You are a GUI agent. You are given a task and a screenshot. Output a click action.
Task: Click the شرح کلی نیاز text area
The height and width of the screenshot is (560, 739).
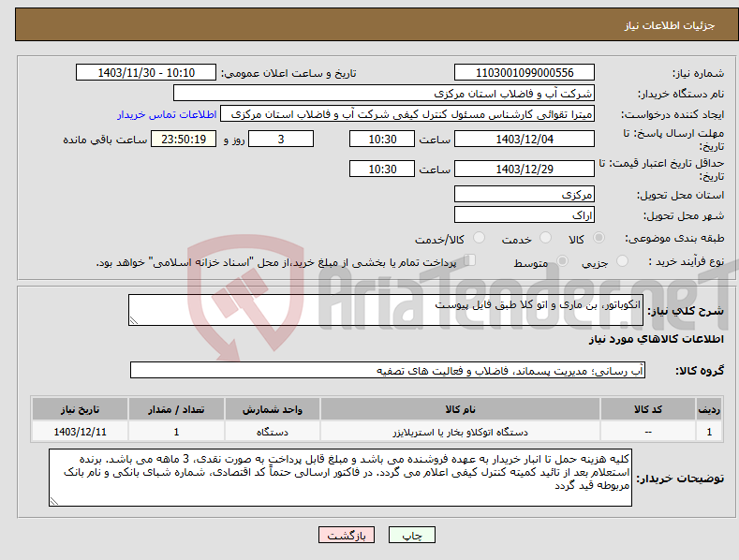386,310
